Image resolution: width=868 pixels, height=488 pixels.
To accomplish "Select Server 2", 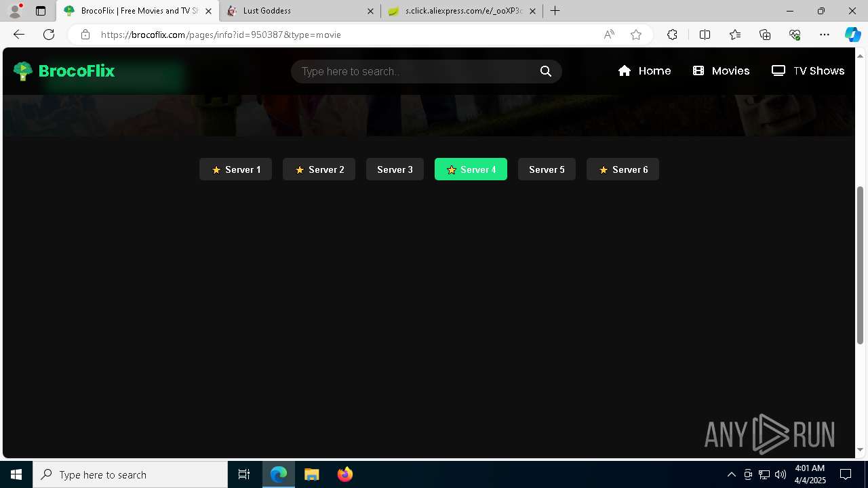I will [319, 169].
